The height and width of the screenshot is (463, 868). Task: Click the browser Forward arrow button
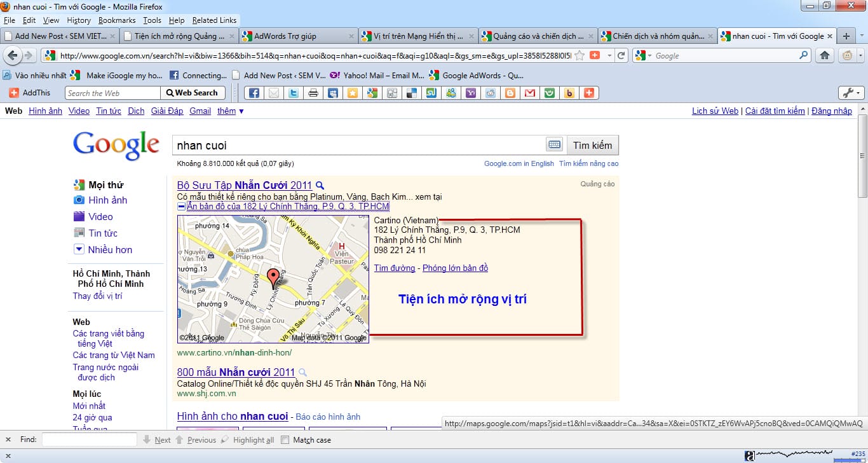(x=29, y=55)
